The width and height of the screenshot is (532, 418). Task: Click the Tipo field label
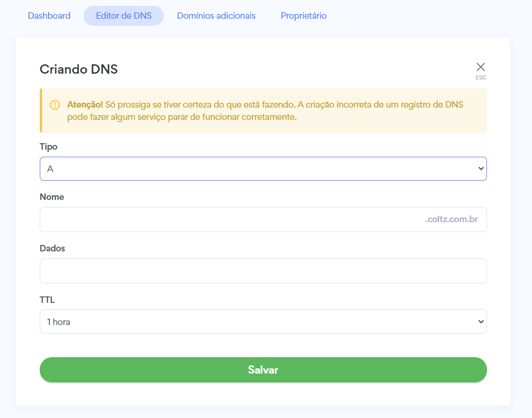pos(49,146)
